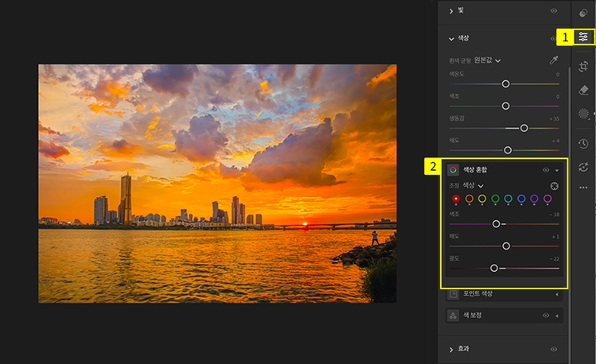This screenshot has height=364, width=596.
Task: Activate the targeted adjustment tool in 색상 혼합
Action: tap(554, 186)
